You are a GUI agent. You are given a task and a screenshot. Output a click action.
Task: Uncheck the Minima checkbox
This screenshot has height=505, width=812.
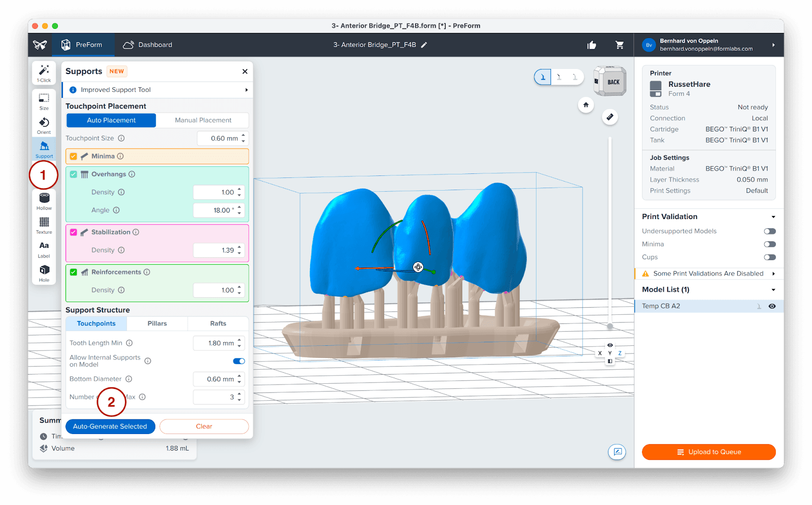(74, 156)
